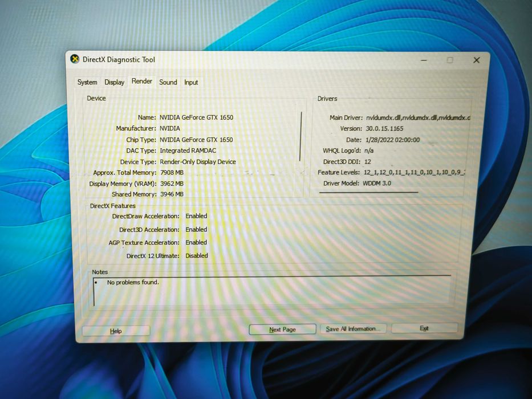Click the Notes text box
This screenshot has width=532, height=399.
pyautogui.click(x=272, y=291)
